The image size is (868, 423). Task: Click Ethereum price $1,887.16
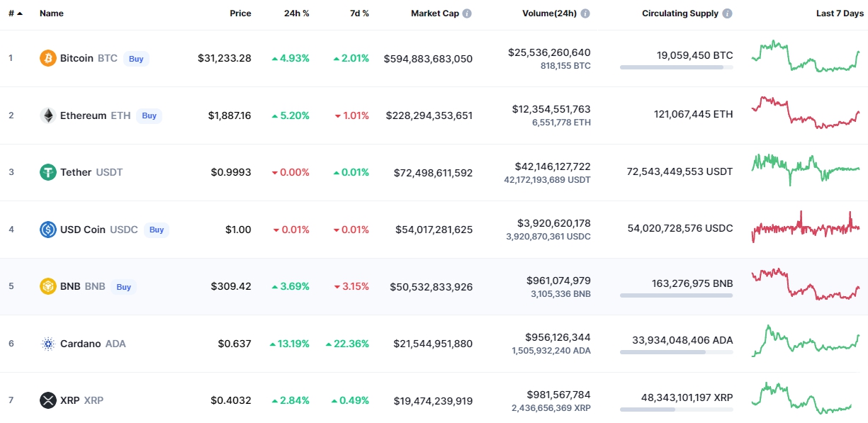(x=230, y=115)
